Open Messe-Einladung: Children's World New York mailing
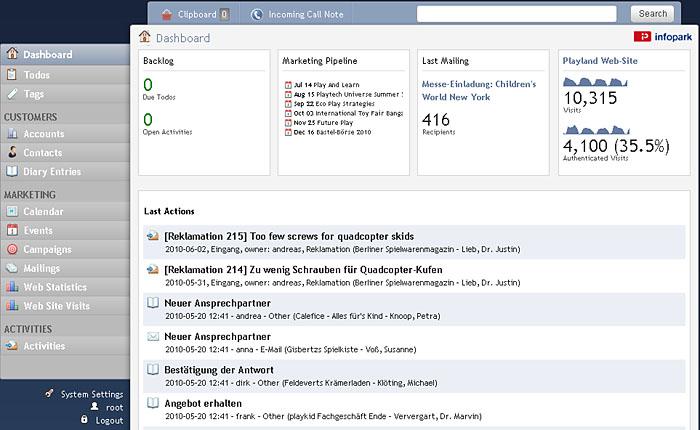This screenshot has height=430, width=700. 479,90
